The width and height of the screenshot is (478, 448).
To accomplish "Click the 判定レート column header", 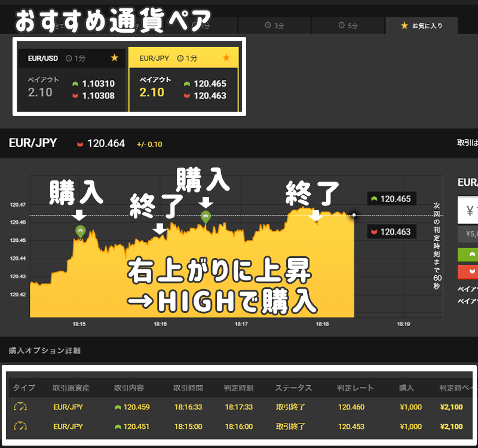I will [355, 388].
